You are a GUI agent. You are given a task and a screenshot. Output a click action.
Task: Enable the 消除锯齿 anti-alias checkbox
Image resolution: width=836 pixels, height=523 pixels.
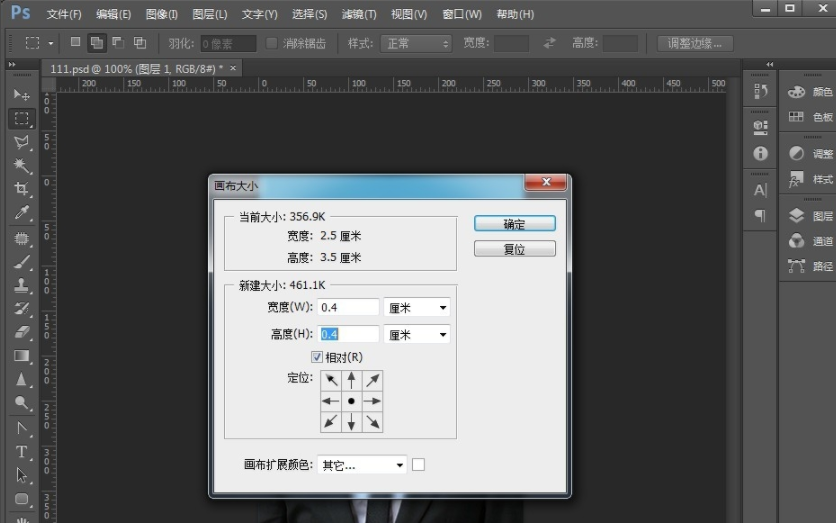pyautogui.click(x=272, y=44)
